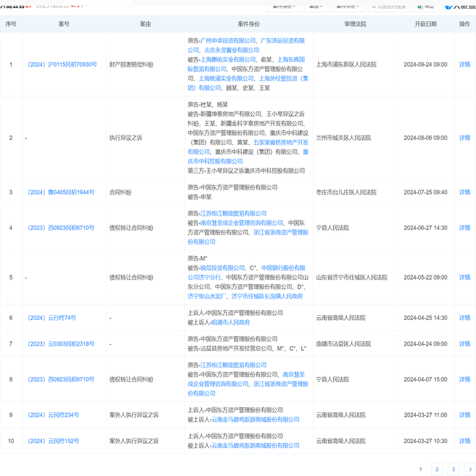This screenshot has width=476, height=476.
Task: Focus the search box above the table
Action: pyautogui.click(x=389, y=7)
